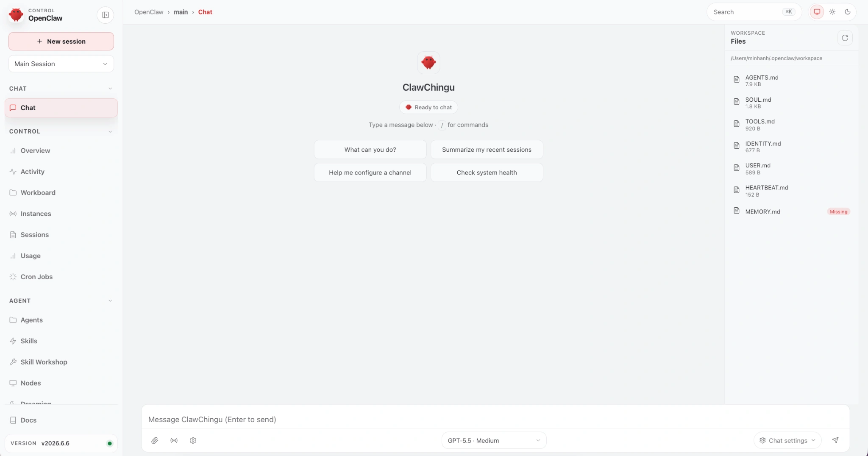This screenshot has height=456, width=868.
Task: Click 'Check system health' suggestion
Action: (x=487, y=172)
